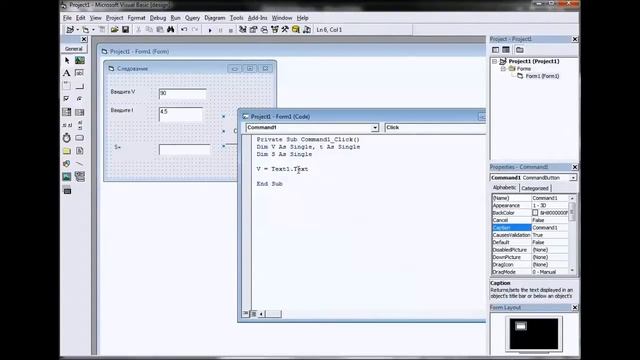Click the Add Form toolbar icon
The height and width of the screenshot is (360, 640).
click(x=85, y=30)
